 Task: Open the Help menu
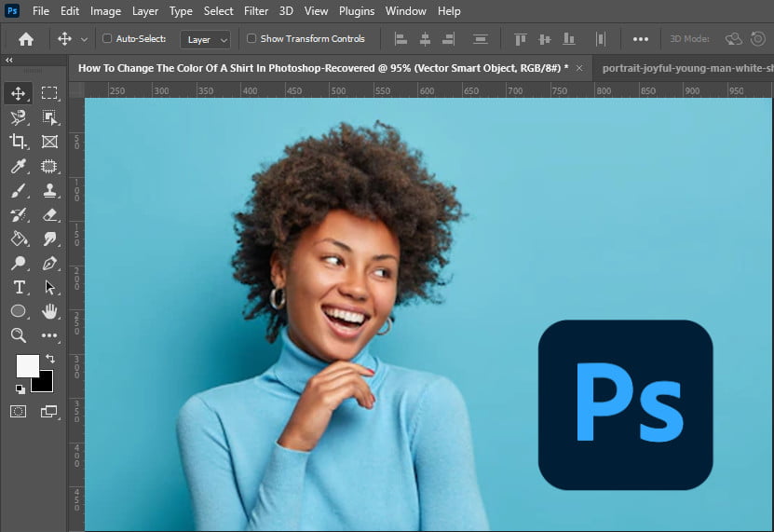tap(449, 11)
